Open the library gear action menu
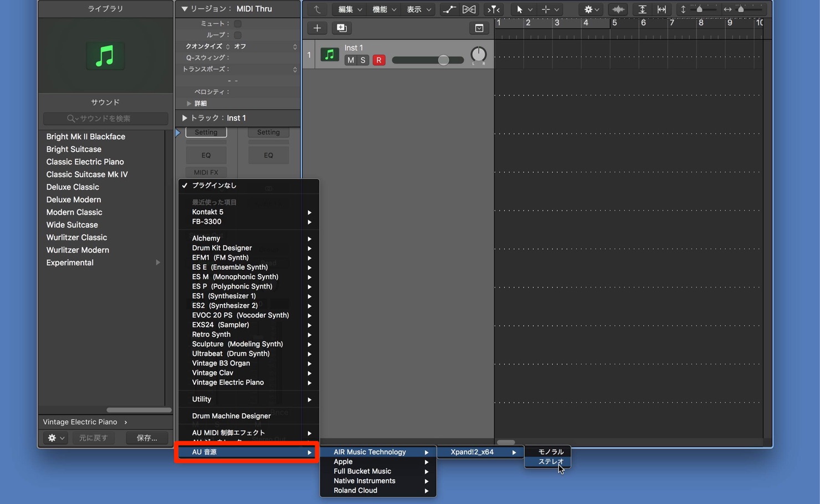 coord(56,438)
